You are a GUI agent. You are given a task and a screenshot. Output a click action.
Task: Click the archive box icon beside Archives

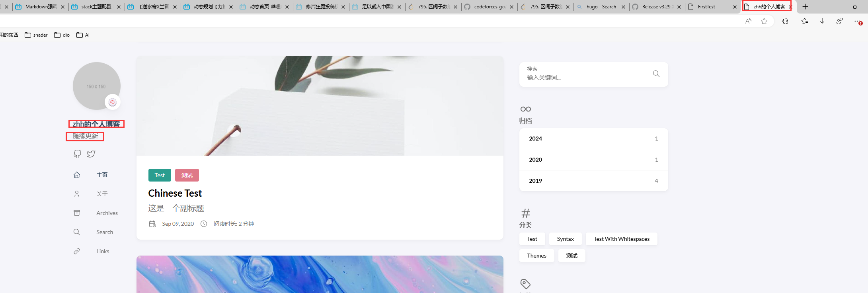pos(77,213)
